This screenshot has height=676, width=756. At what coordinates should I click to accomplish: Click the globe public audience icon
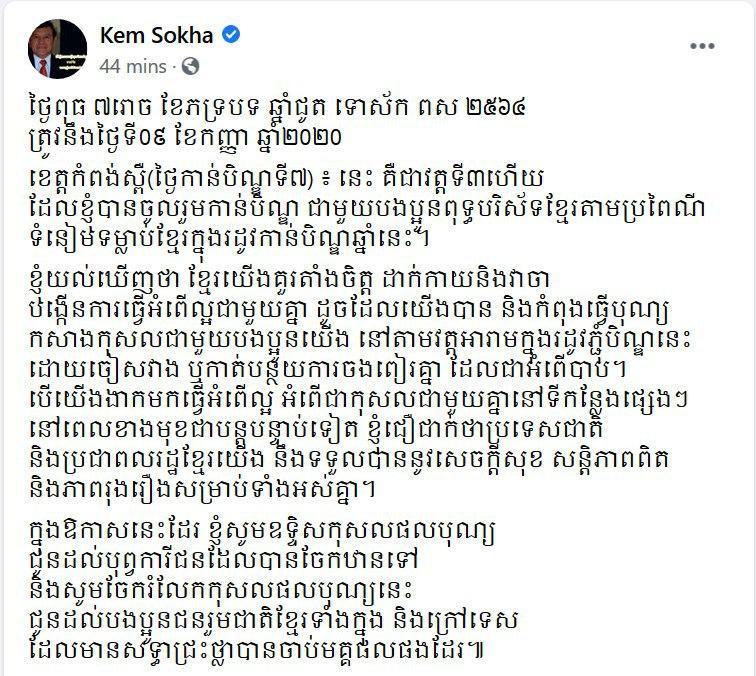tap(190, 66)
